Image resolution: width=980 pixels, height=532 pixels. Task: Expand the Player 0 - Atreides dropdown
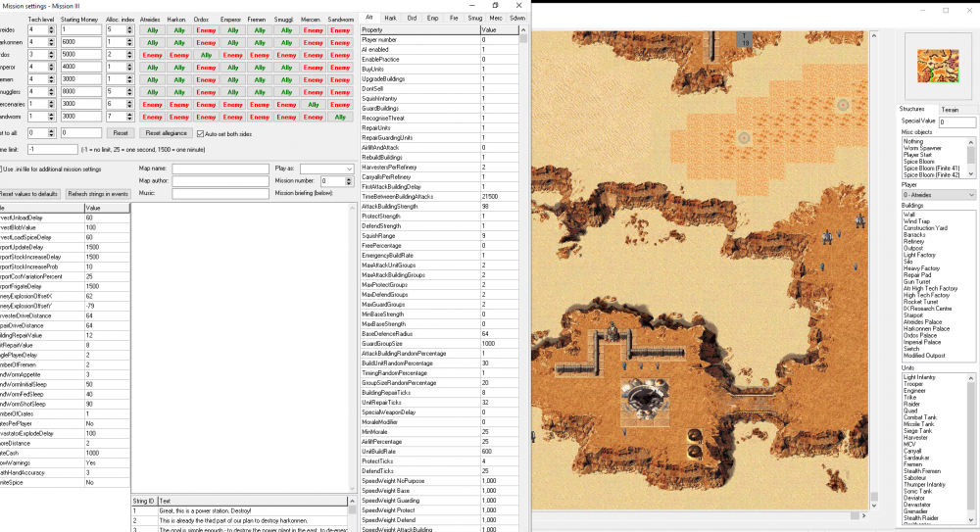pyautogui.click(x=937, y=195)
